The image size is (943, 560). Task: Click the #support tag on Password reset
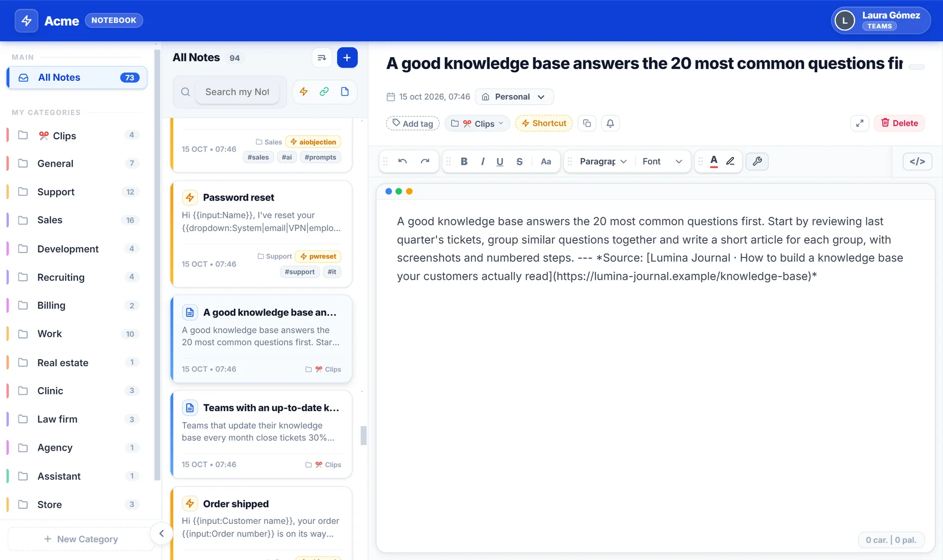click(300, 272)
